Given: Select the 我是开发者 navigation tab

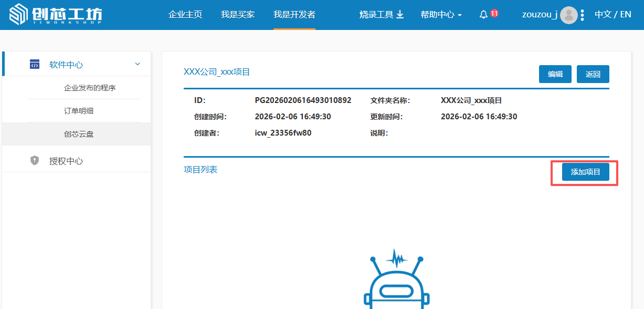Looking at the screenshot, I should 294,15.
